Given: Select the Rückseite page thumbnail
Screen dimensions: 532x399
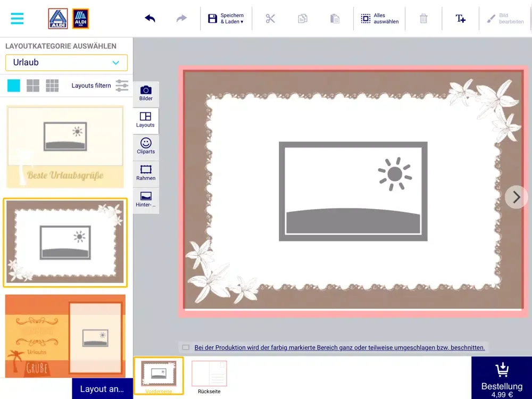Looking at the screenshot, I should click(209, 377).
